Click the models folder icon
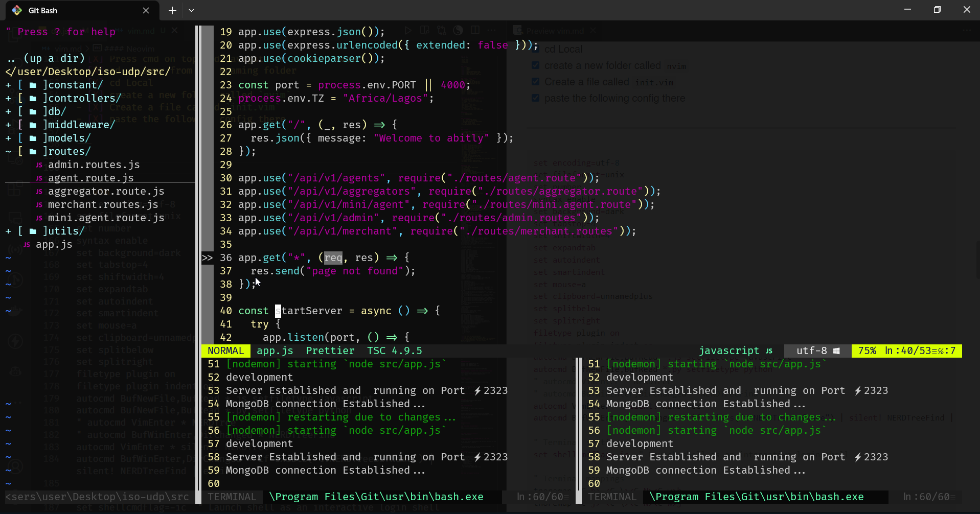The image size is (980, 514). click(33, 138)
